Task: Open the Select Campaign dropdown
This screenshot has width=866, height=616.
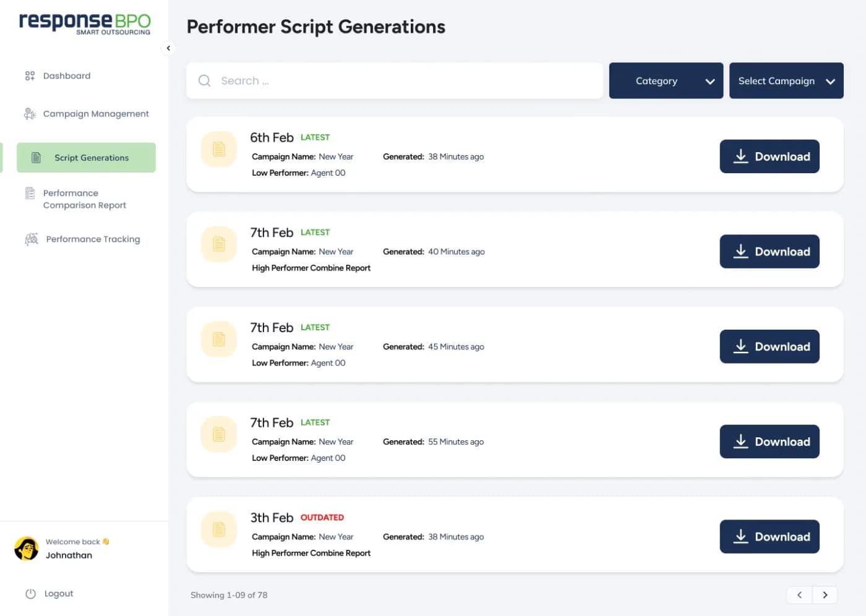Action: pyautogui.click(x=786, y=80)
